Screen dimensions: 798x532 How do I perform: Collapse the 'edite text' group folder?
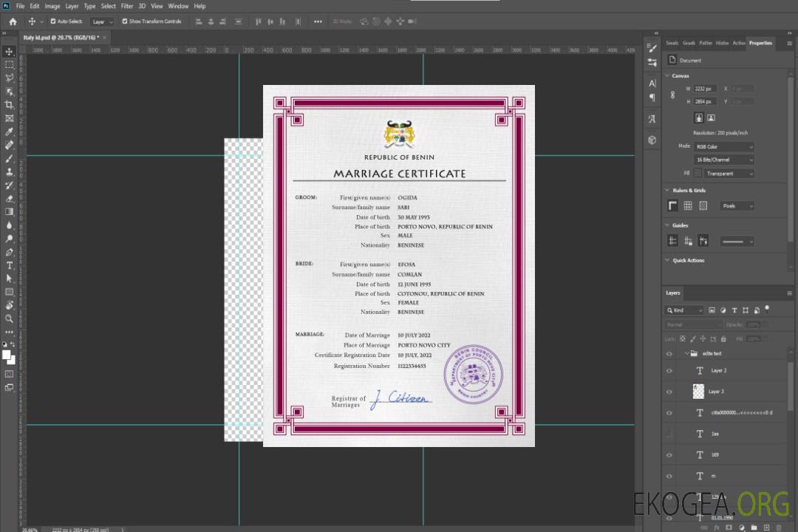pyautogui.click(x=686, y=353)
